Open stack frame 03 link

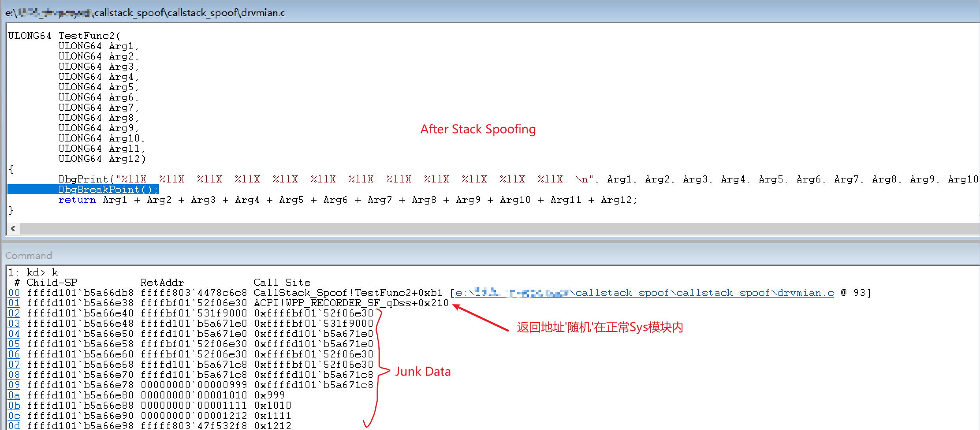[14, 324]
